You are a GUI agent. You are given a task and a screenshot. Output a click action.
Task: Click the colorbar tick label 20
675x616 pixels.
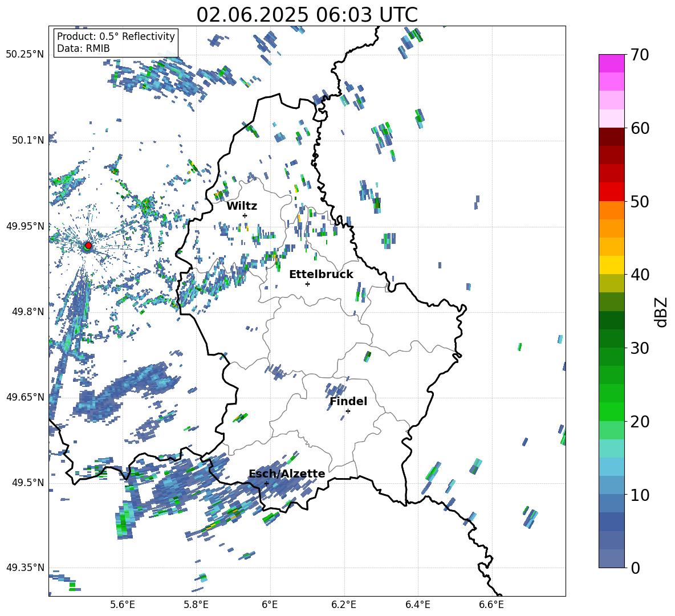640,421
